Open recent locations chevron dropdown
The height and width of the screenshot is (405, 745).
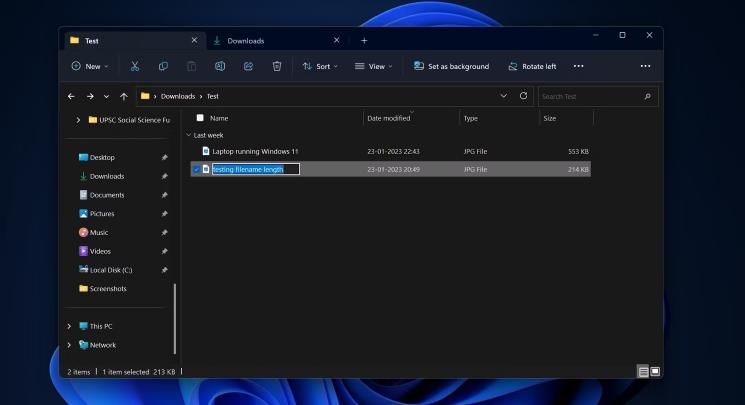(x=106, y=96)
